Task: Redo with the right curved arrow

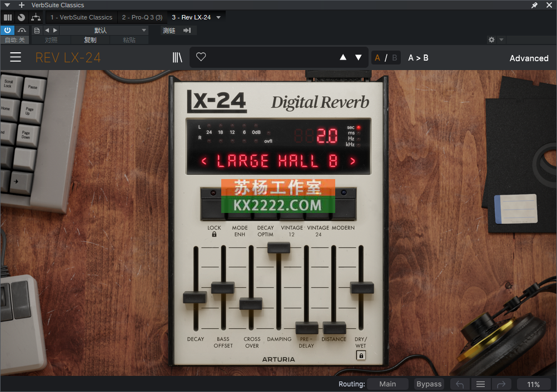Action: [501, 384]
